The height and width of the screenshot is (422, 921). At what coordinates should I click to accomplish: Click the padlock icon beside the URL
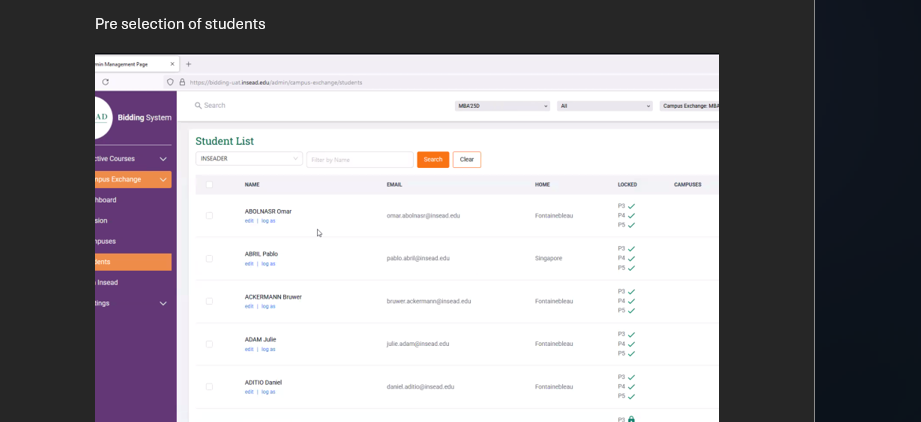click(182, 82)
